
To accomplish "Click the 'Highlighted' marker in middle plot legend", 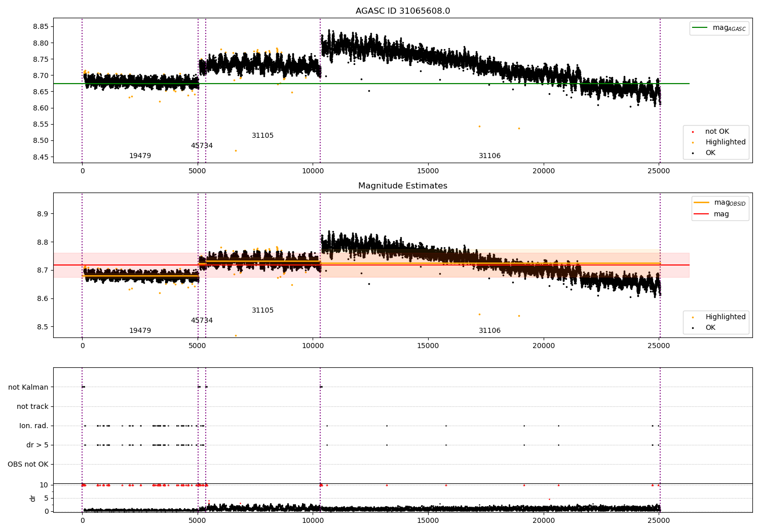I will pos(693,317).
